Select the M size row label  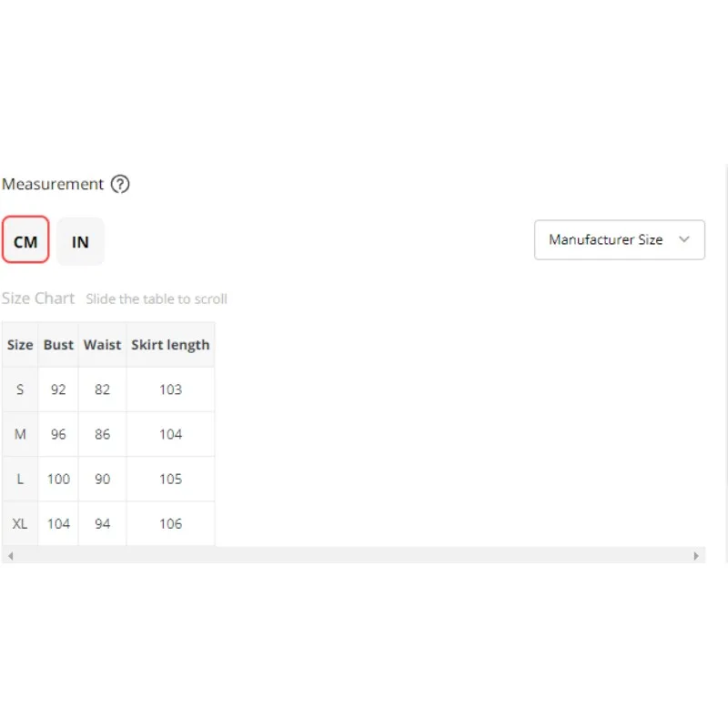pos(20,434)
